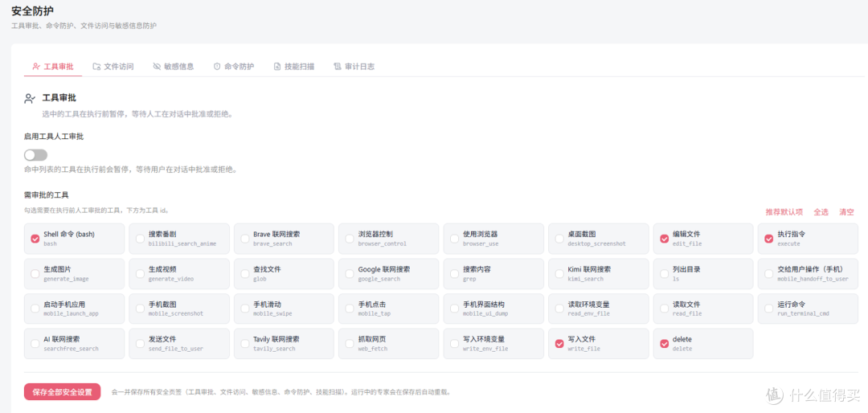Click the 文件访问 folder icon
This screenshot has height=413, width=868.
point(96,67)
